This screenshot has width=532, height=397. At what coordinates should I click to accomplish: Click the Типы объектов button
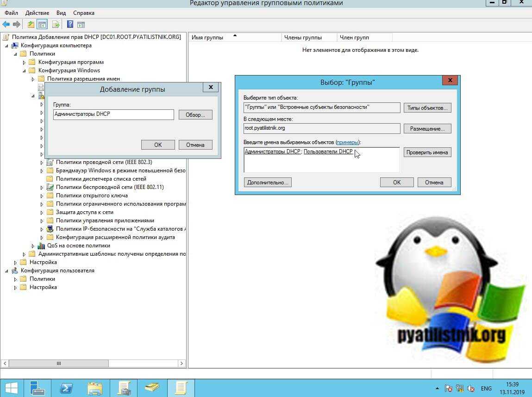point(427,108)
